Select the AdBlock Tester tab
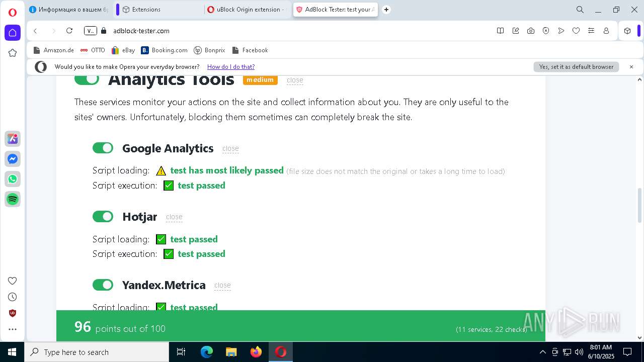The width and height of the screenshot is (644, 362). [335, 10]
